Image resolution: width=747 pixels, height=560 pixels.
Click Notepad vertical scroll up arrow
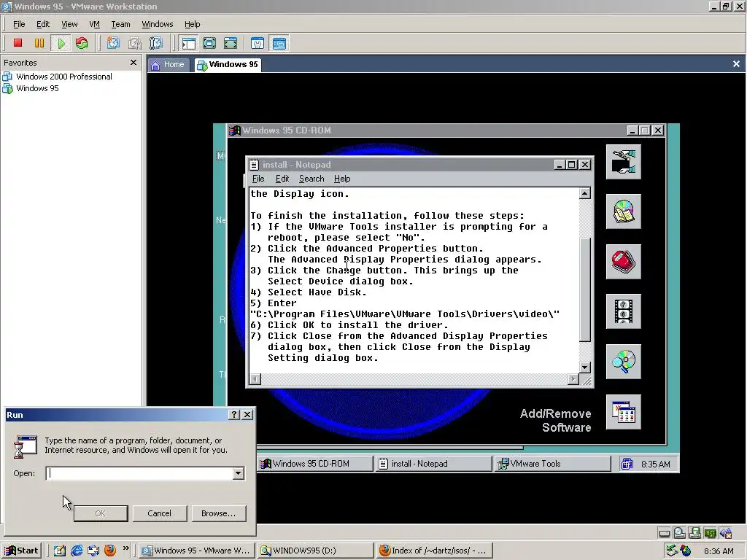(585, 193)
